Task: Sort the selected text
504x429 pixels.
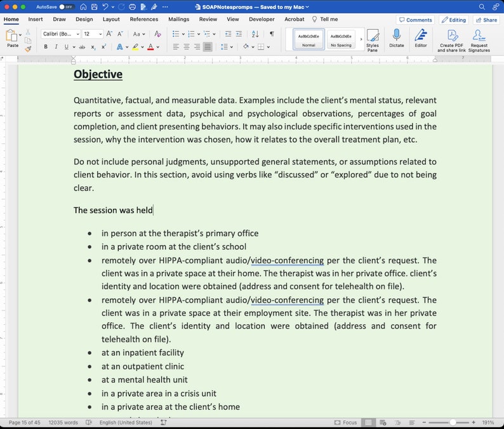Action: pyautogui.click(x=255, y=34)
